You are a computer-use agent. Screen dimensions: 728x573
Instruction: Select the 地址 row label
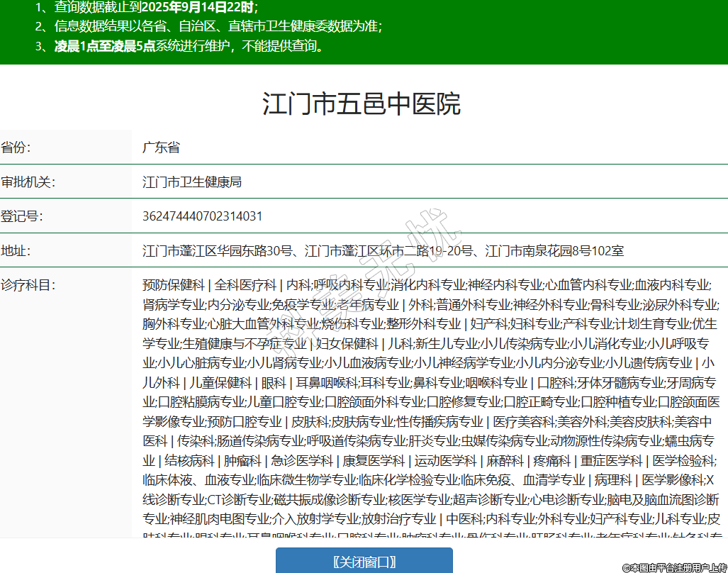[x=16, y=251]
